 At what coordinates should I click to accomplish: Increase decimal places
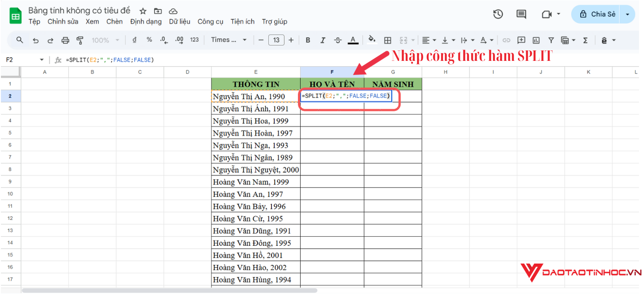click(179, 40)
